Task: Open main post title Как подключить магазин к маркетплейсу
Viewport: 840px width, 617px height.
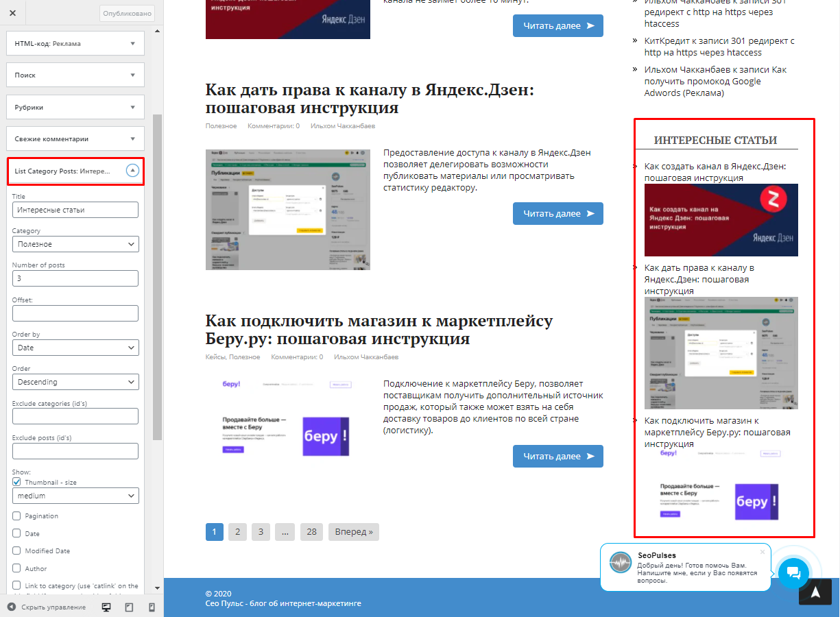Action: [x=379, y=330]
